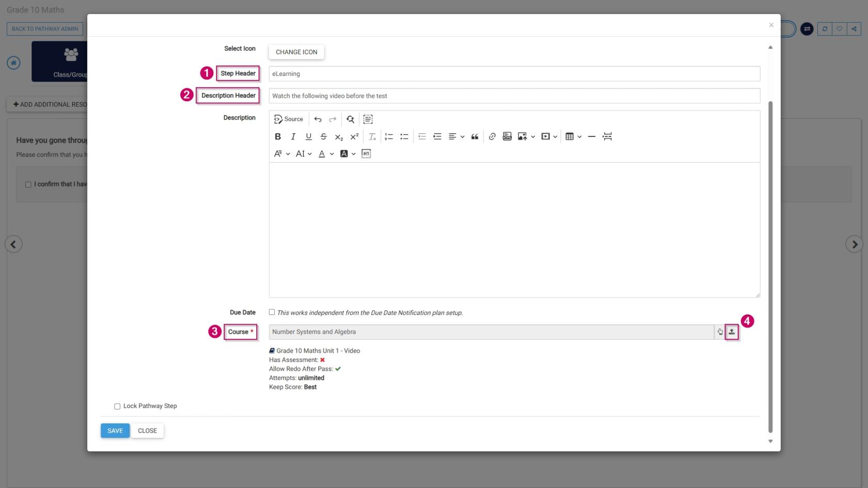This screenshot has height=488, width=868.
Task: Click the HTML embed icon
Action: 507,137
